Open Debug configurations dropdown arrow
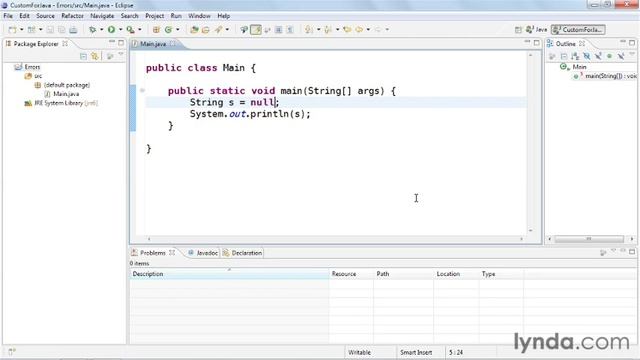The width and height of the screenshot is (640, 360). [x=101, y=30]
